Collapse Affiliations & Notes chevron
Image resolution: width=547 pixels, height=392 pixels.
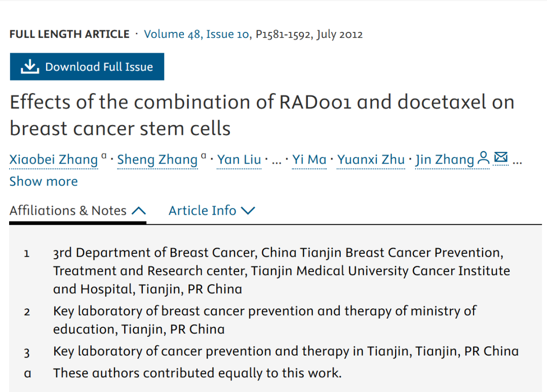[139, 211]
